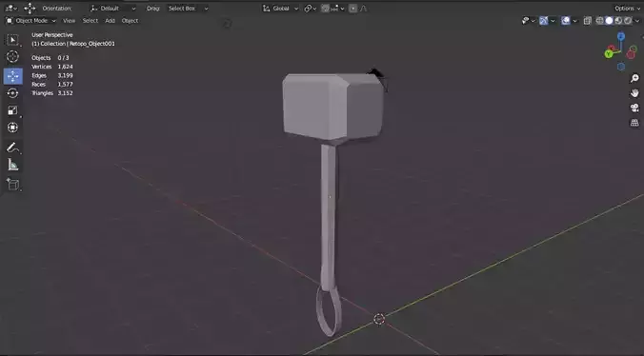Viewport: 644px width, 356px height.
Task: Open the Object Mode dropdown
Action: pos(30,21)
